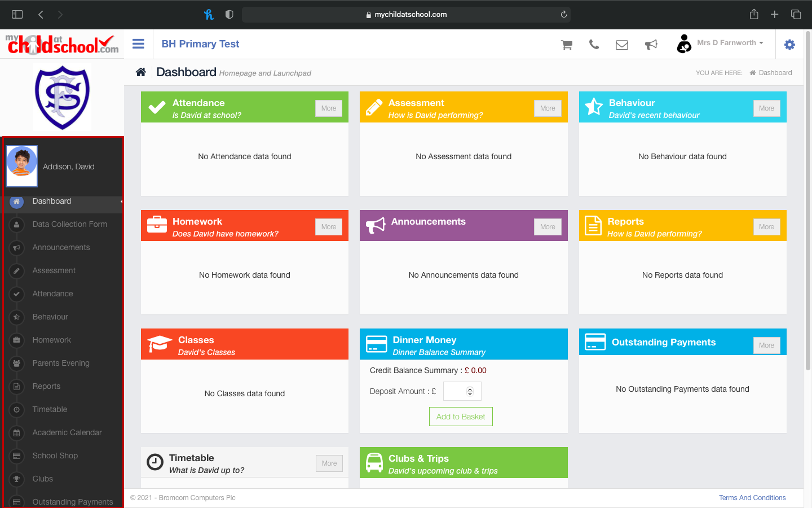This screenshot has height=508, width=812.
Task: Click the telephone contact icon
Action: (594, 44)
